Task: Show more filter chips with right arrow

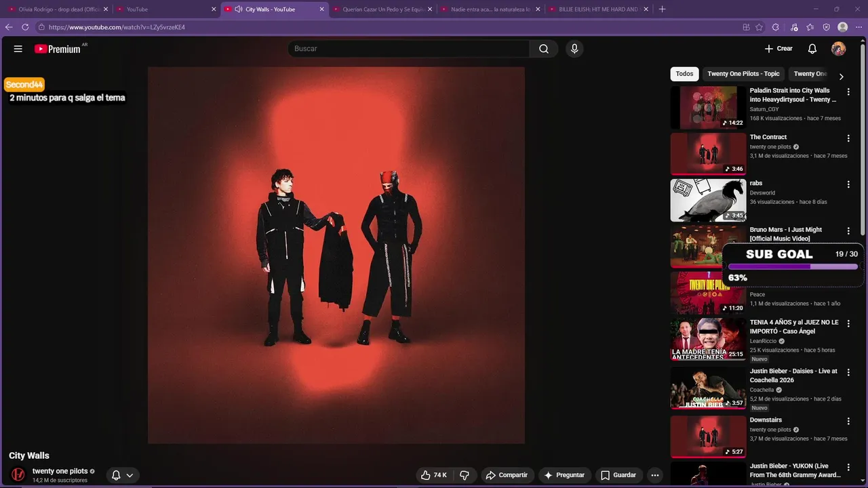Action: coord(842,77)
